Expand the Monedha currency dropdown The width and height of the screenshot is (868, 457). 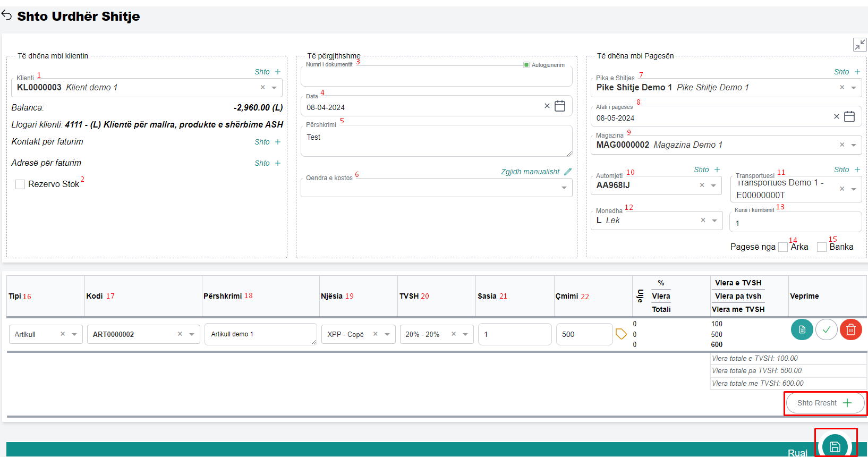[x=714, y=221]
